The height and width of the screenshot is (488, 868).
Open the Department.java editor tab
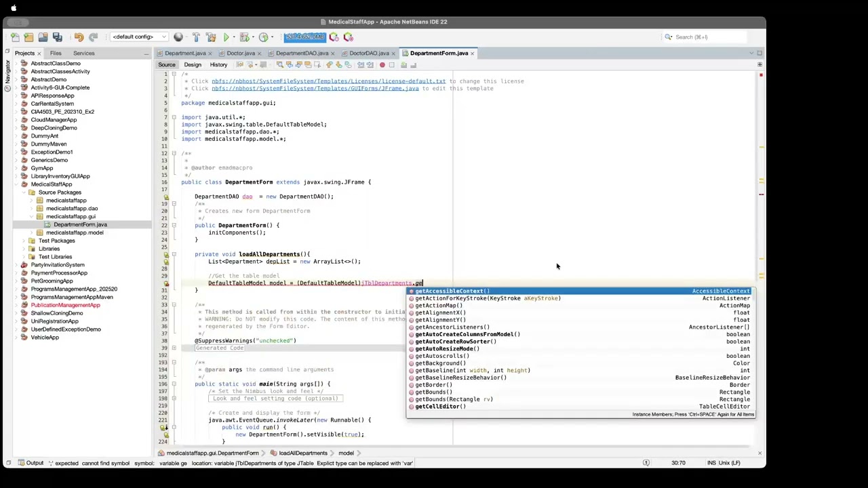coord(185,53)
